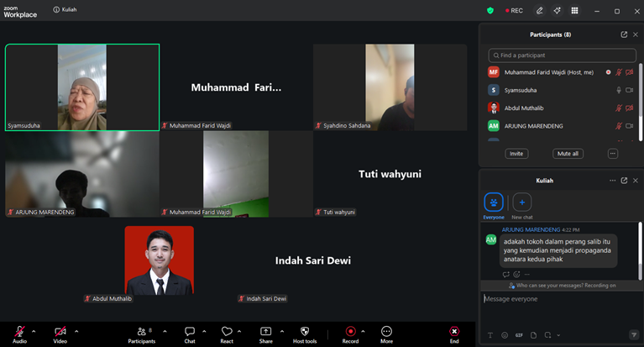
Task: Expand the React options arrow
Action: pyautogui.click(x=239, y=331)
